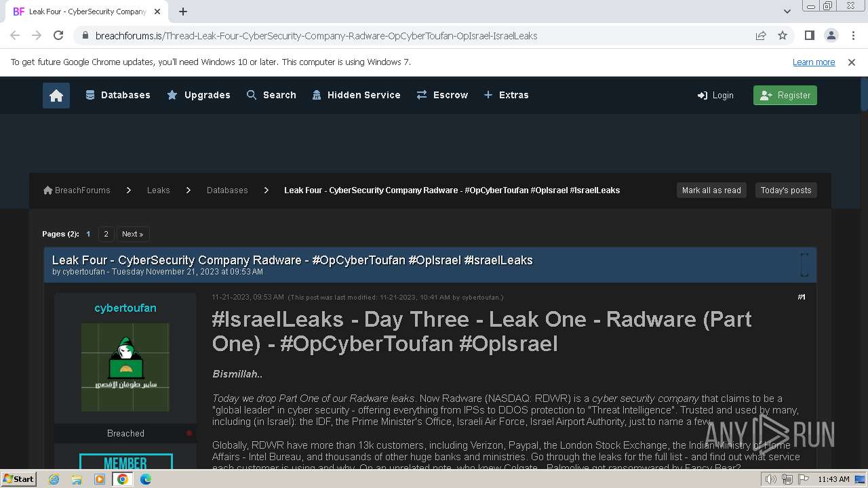This screenshot has width=868, height=488.
Task: Open post permalink #1
Action: click(x=802, y=297)
